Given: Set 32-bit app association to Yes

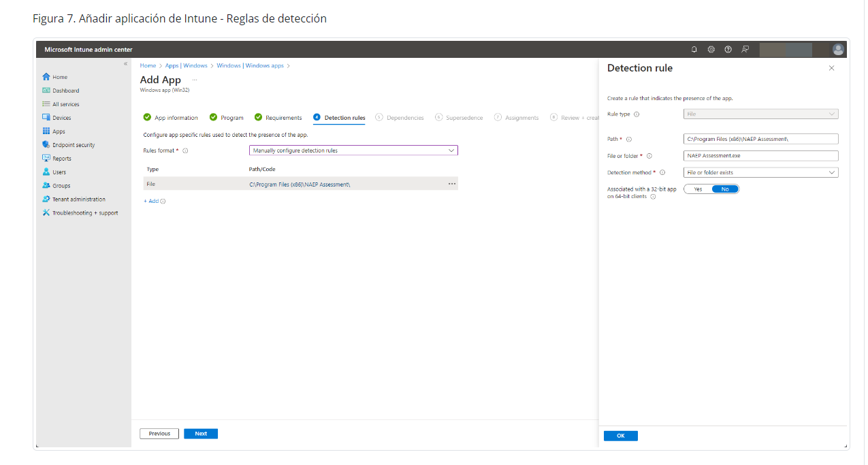Looking at the screenshot, I should click(698, 189).
